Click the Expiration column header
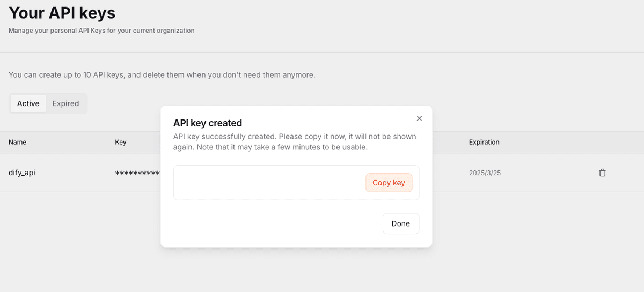The height and width of the screenshot is (292, 644). (484, 143)
